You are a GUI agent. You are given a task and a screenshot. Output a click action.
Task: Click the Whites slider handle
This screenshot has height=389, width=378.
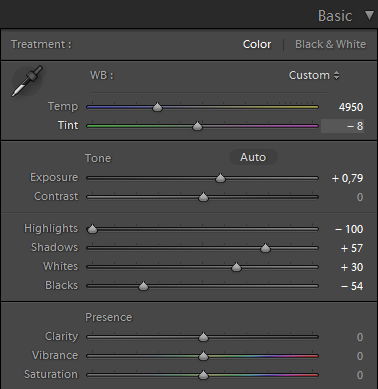(236, 267)
